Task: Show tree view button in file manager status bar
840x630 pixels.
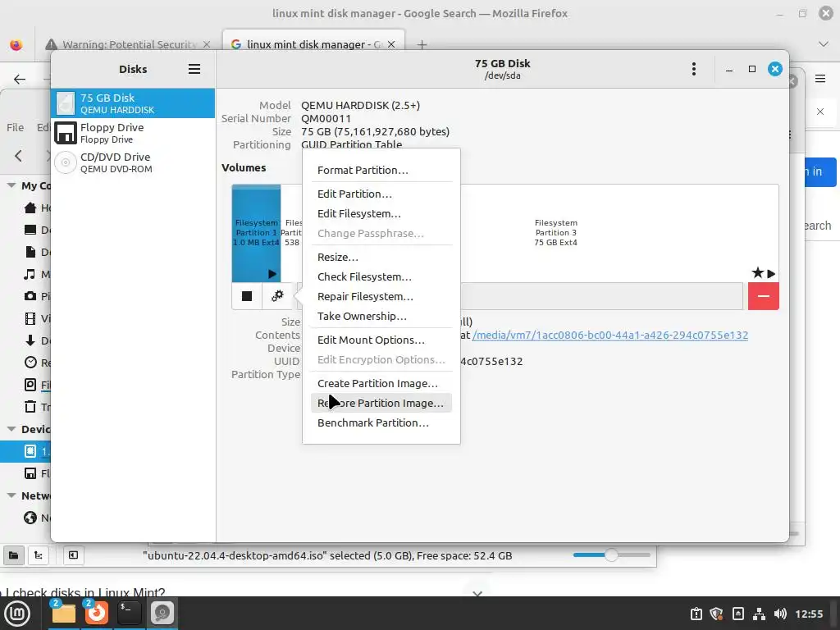Action: 39,555
